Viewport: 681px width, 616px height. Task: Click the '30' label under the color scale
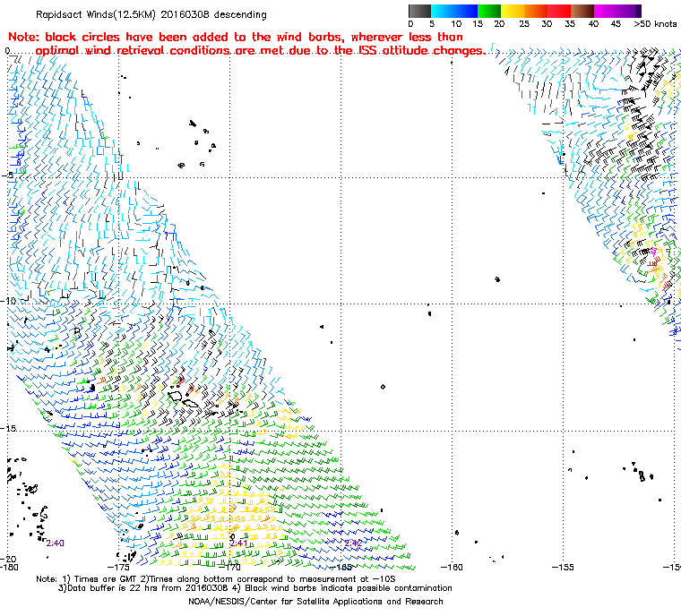click(x=547, y=24)
